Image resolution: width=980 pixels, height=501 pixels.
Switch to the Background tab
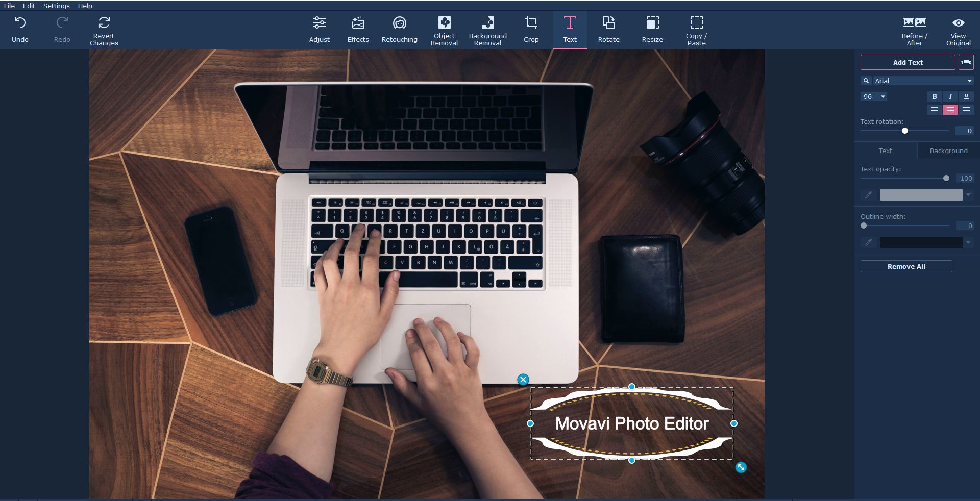(x=948, y=151)
